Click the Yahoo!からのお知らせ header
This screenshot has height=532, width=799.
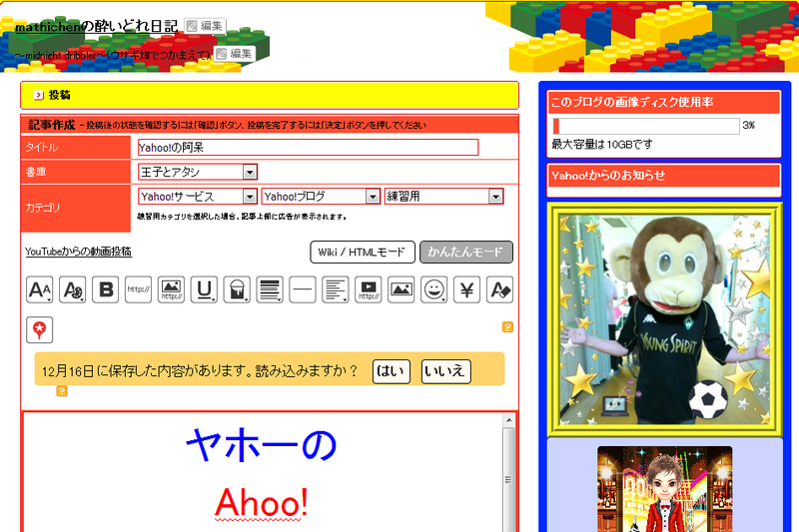664,176
